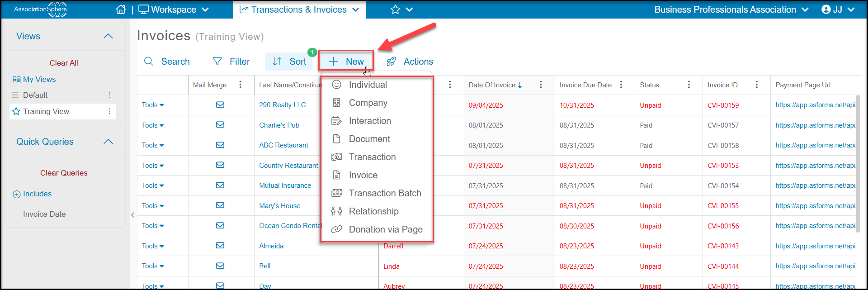Collapse the Views section
The image size is (868, 290).
pos(108,36)
